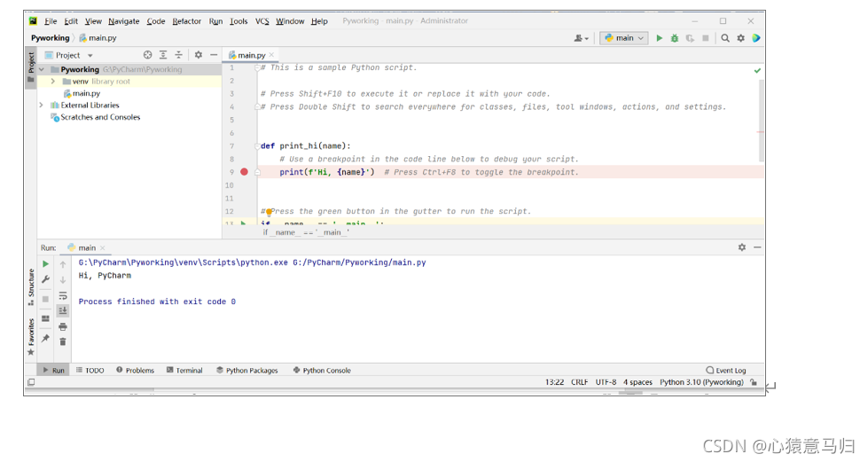The width and height of the screenshot is (868, 462).
Task: Open the Tools menu
Action: [239, 21]
